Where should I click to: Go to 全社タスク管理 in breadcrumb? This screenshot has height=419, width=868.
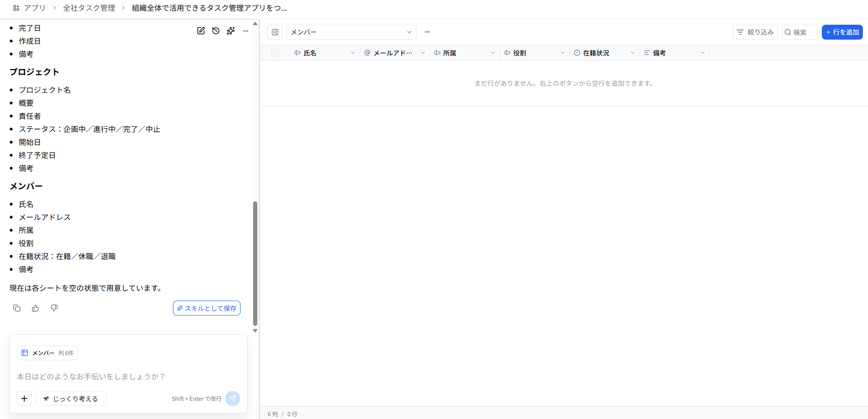89,8
